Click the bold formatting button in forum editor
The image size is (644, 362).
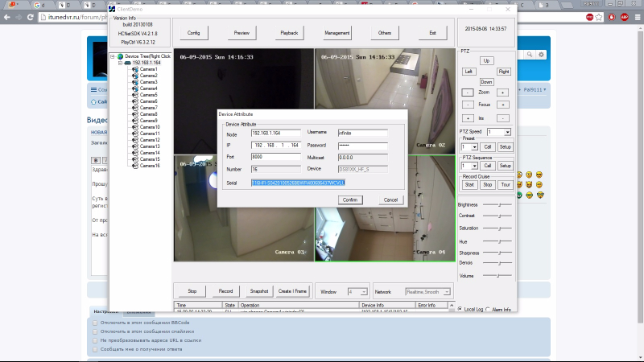pyautogui.click(x=95, y=160)
